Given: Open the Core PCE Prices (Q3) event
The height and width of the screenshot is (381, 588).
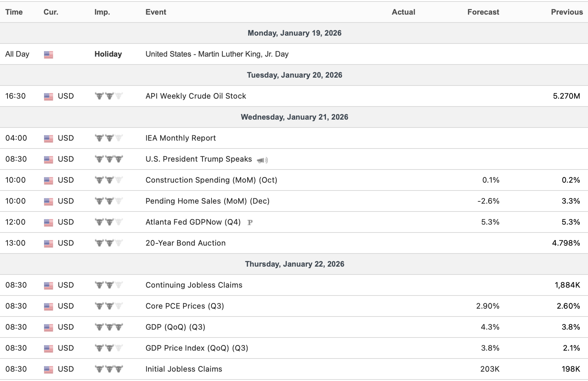Looking at the screenshot, I should click(184, 306).
